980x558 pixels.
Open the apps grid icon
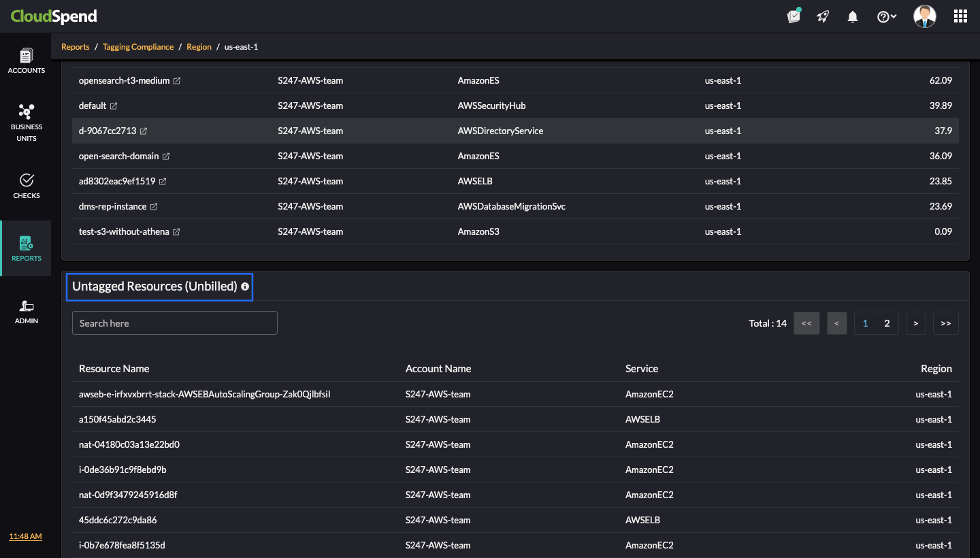[x=960, y=16]
